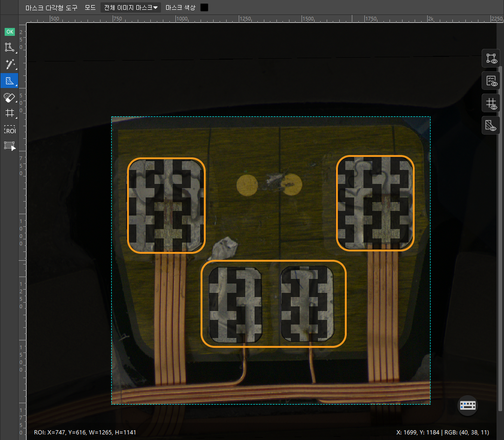Toggle mask visibility

(491, 125)
